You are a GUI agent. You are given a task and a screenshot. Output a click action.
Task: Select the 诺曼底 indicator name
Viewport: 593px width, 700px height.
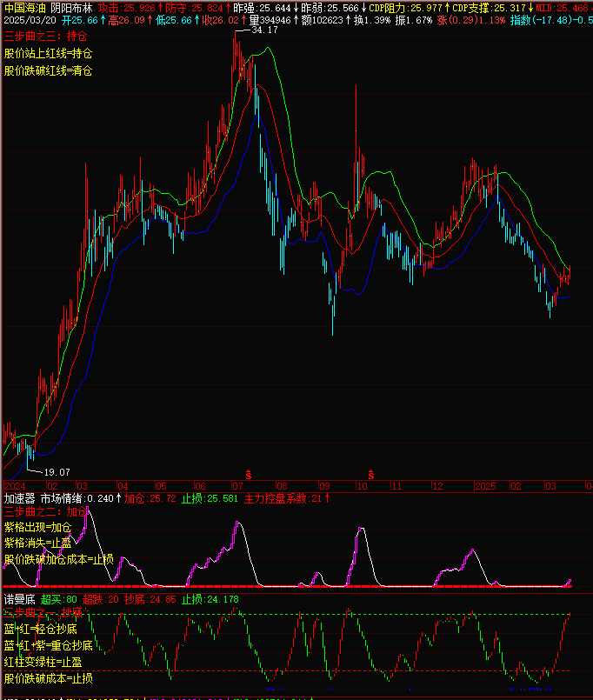(x=19, y=599)
